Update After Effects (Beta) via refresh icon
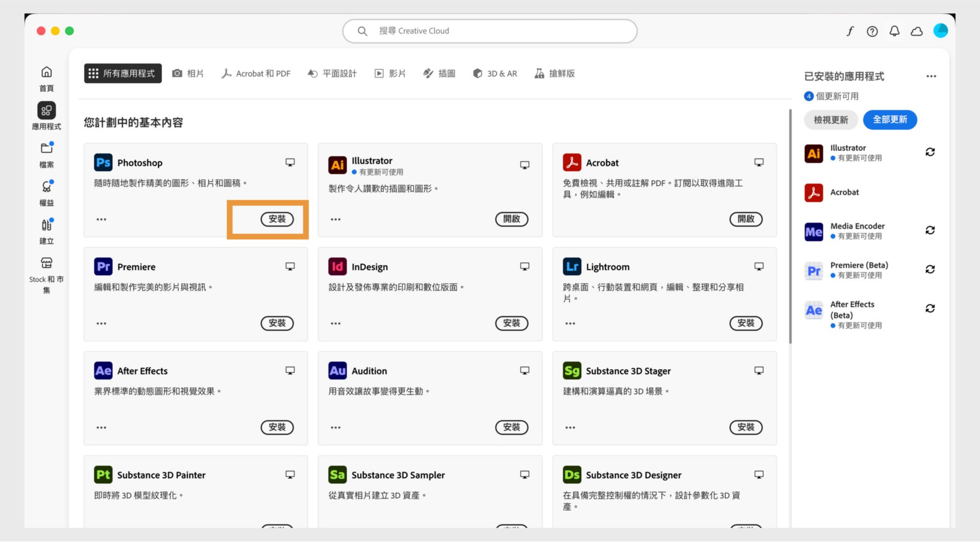The width and height of the screenshot is (980, 542). tap(930, 308)
